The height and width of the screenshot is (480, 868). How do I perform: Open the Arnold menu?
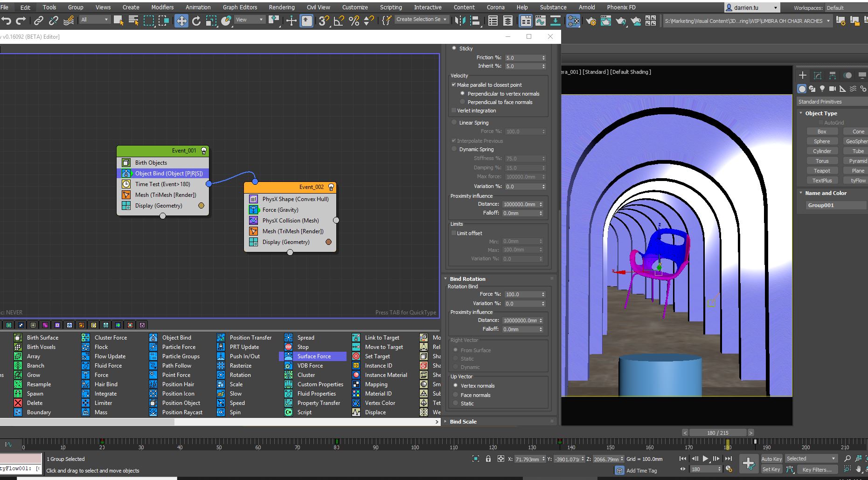pyautogui.click(x=587, y=7)
